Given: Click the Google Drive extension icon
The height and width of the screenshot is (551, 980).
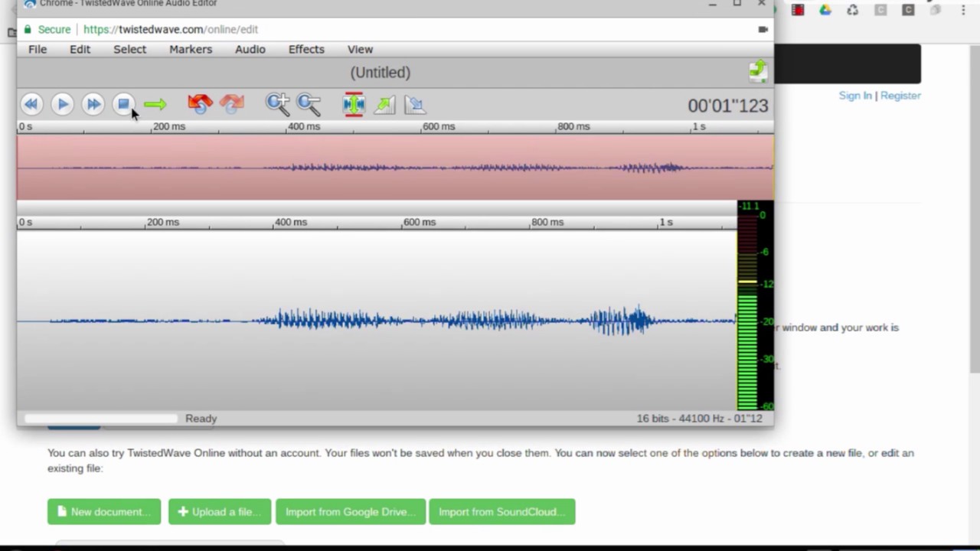Looking at the screenshot, I should 825,10.
